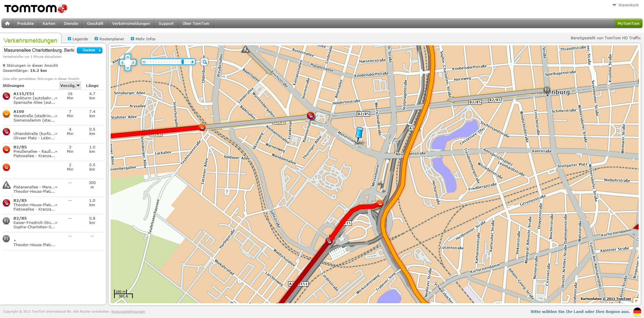Open the Warenkorb shopping cart

(626, 5)
